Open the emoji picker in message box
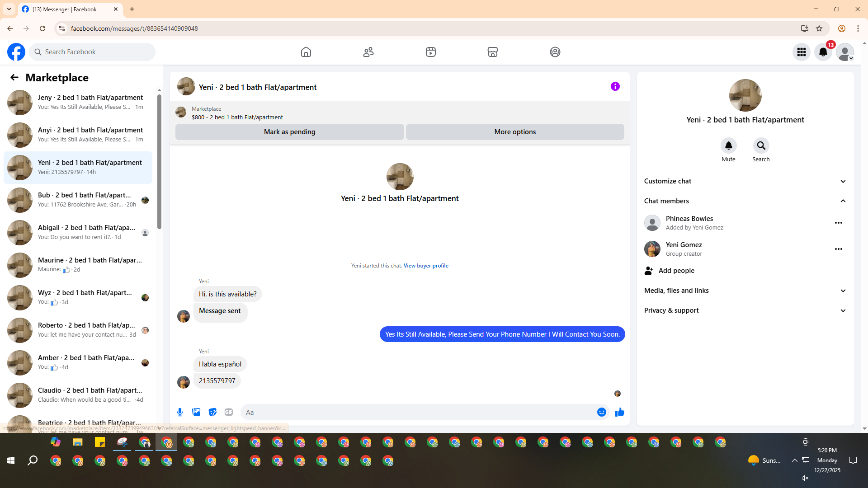This screenshot has height=488, width=868. (x=601, y=412)
